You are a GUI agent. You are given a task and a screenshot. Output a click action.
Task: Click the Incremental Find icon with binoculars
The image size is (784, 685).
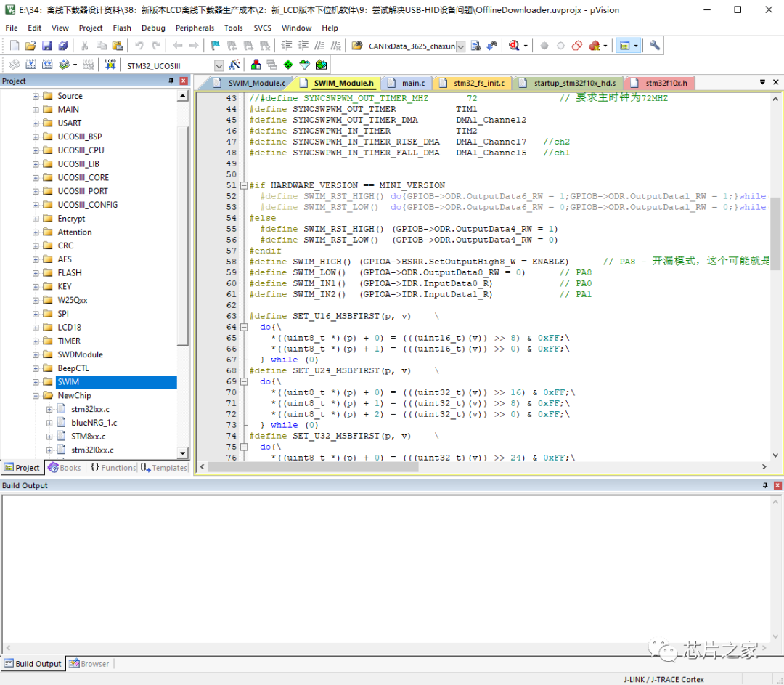[492, 46]
